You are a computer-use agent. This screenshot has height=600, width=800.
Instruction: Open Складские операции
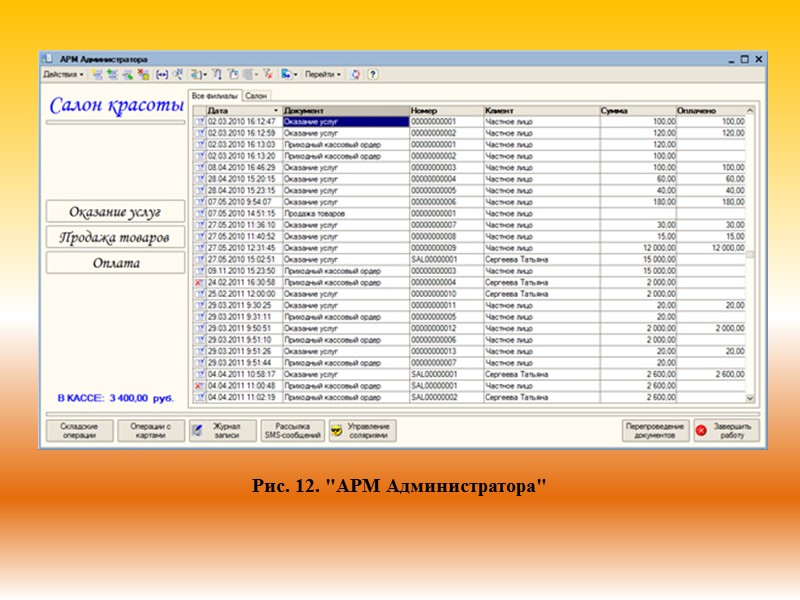coord(79,431)
